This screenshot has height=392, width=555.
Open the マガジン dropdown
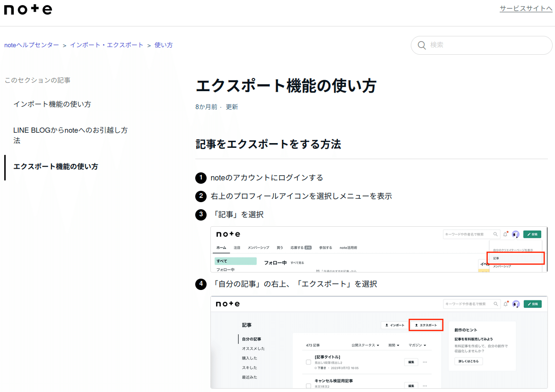416,345
